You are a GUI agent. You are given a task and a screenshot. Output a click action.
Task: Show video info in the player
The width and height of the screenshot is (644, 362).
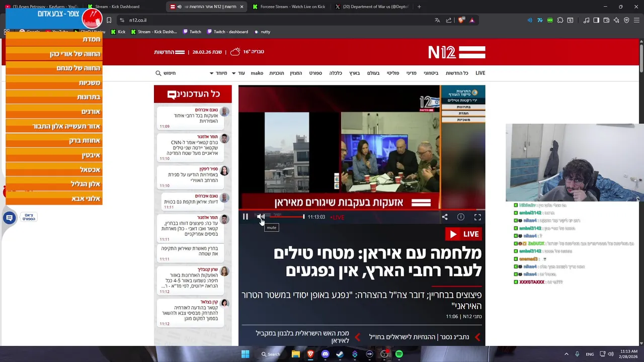point(461,217)
